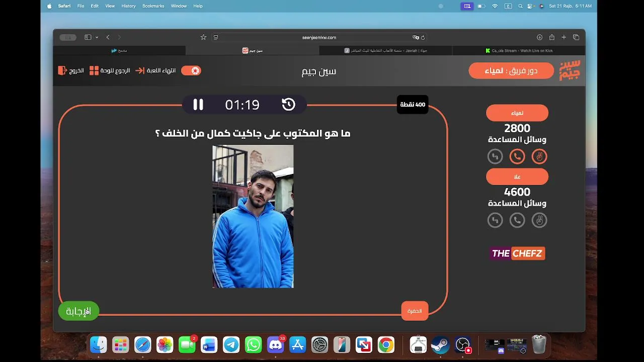Switch to the Cs_ola Stream Kick tab
This screenshot has height=362, width=644.
point(519,50)
